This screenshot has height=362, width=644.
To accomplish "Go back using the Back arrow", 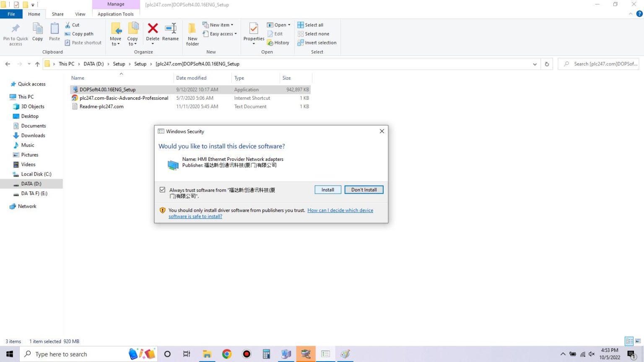I will coord(8,64).
